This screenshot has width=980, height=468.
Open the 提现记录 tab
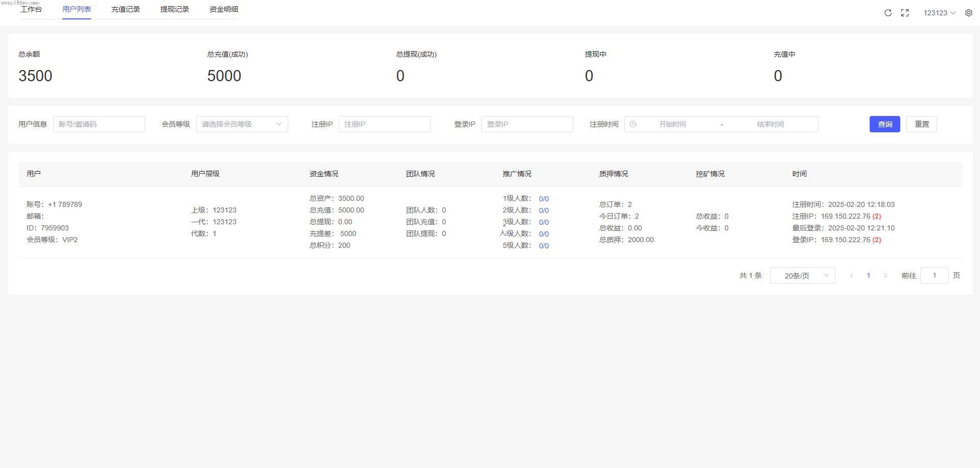(x=175, y=9)
